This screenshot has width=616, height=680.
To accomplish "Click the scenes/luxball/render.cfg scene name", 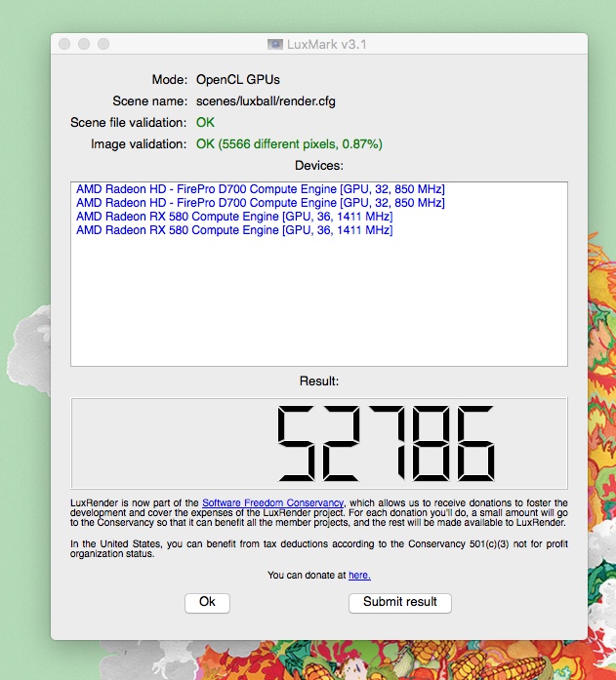I will (x=266, y=101).
